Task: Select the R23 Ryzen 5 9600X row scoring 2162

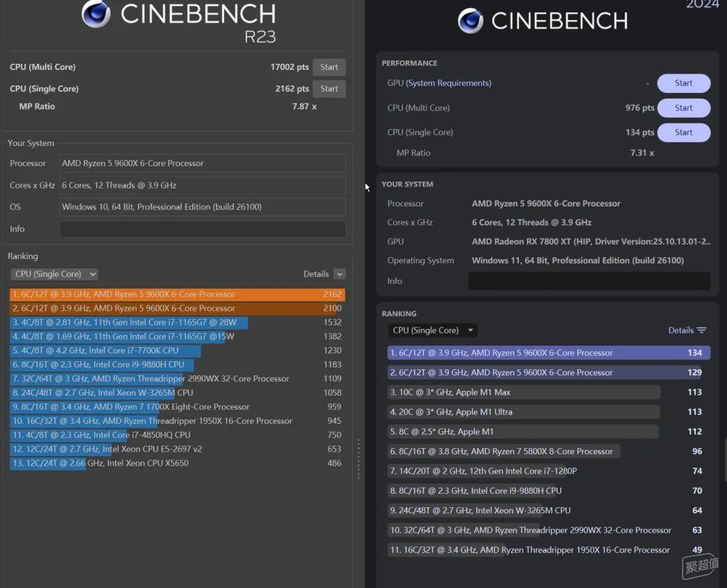Action: click(x=178, y=294)
